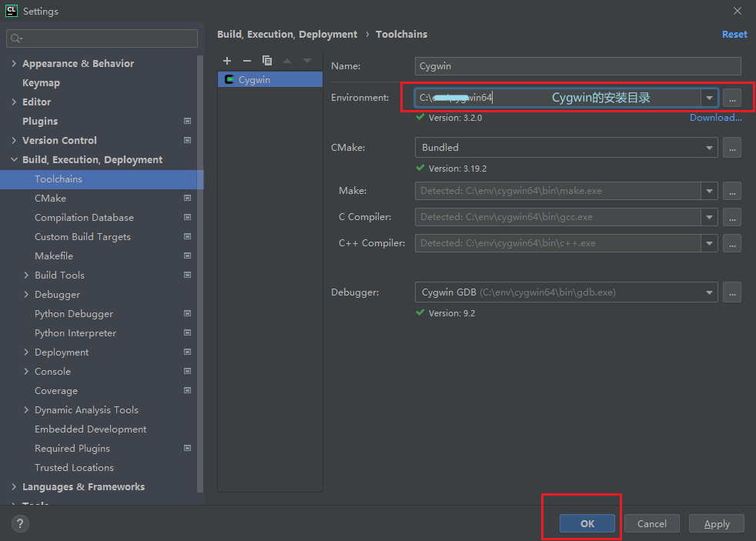
Task: Open the CMake Bundled dropdown
Action: pyautogui.click(x=709, y=148)
